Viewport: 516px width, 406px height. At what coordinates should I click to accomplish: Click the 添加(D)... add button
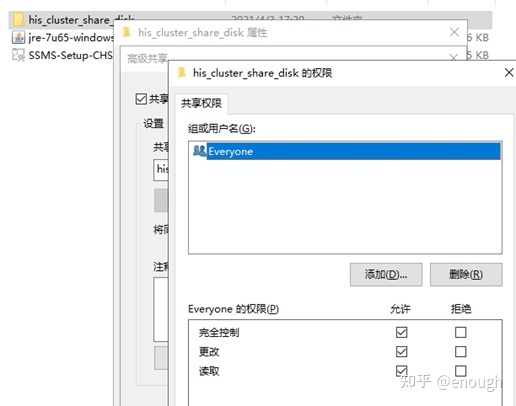[386, 275]
